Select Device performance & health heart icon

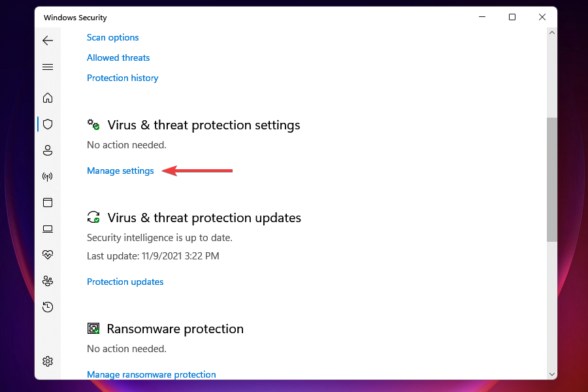(48, 254)
